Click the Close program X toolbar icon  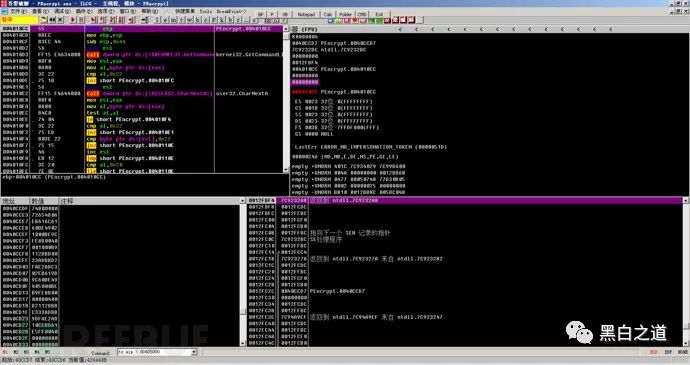(x=60, y=20)
